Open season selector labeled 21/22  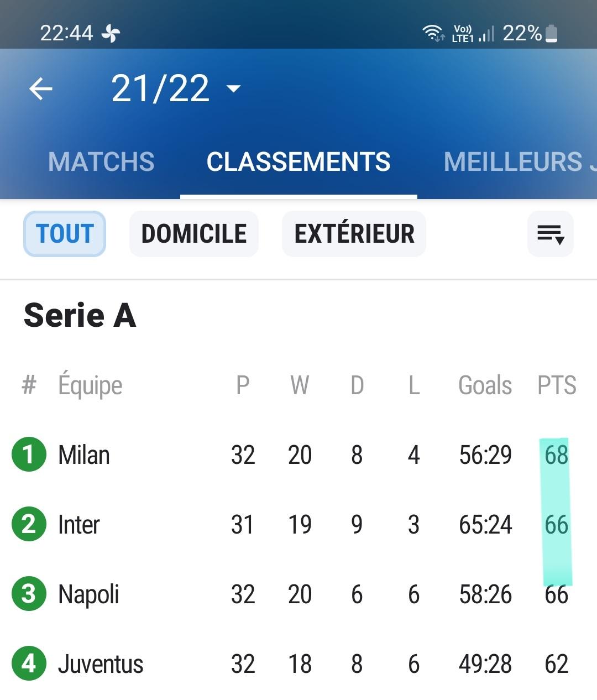click(160, 88)
